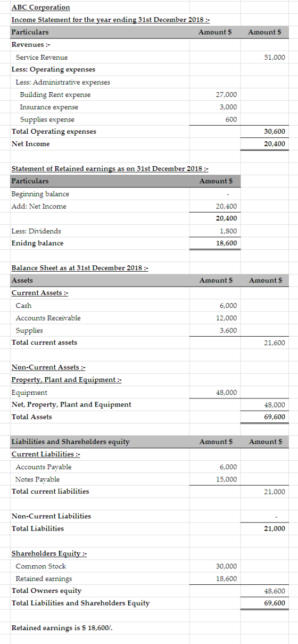Image resolution: width=298 pixels, height=644 pixels.
Task: Click the 6,000 amount in Accounts Payable row
Action: click(x=228, y=467)
